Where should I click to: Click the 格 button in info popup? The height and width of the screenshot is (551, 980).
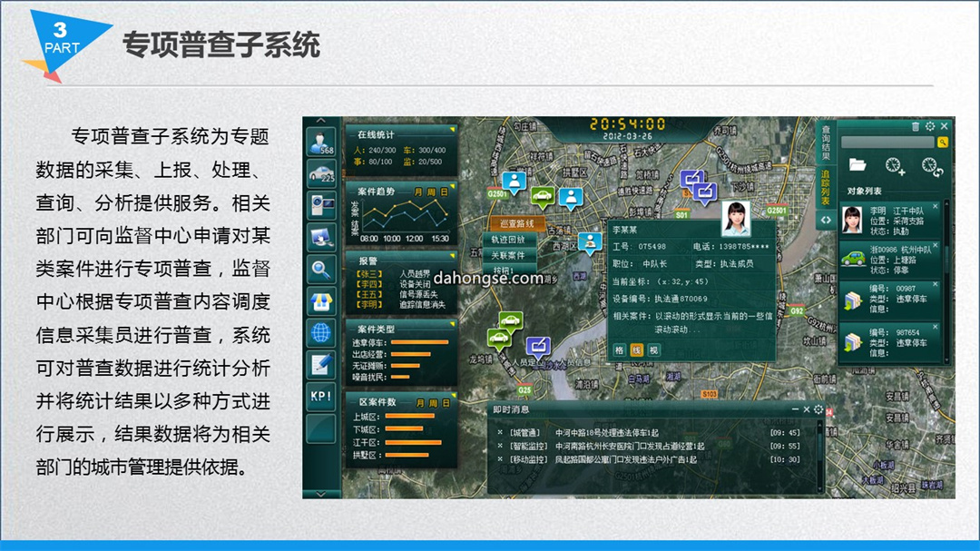click(620, 350)
